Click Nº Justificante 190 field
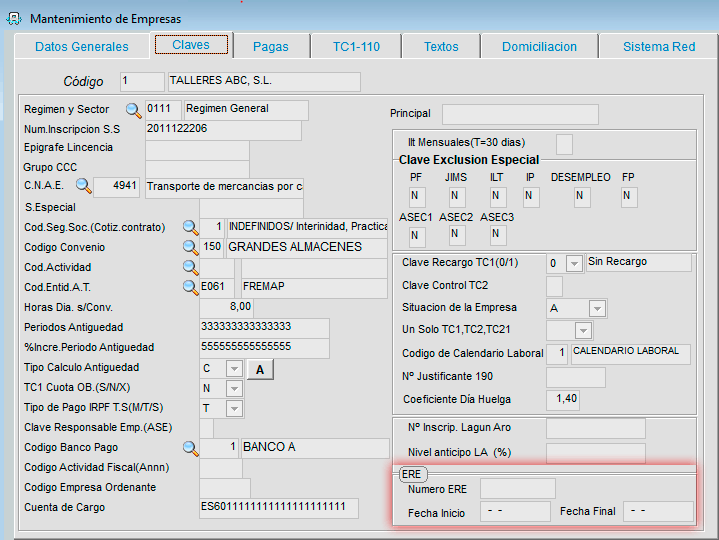Viewport: 719px width, 540px height. 576,377
